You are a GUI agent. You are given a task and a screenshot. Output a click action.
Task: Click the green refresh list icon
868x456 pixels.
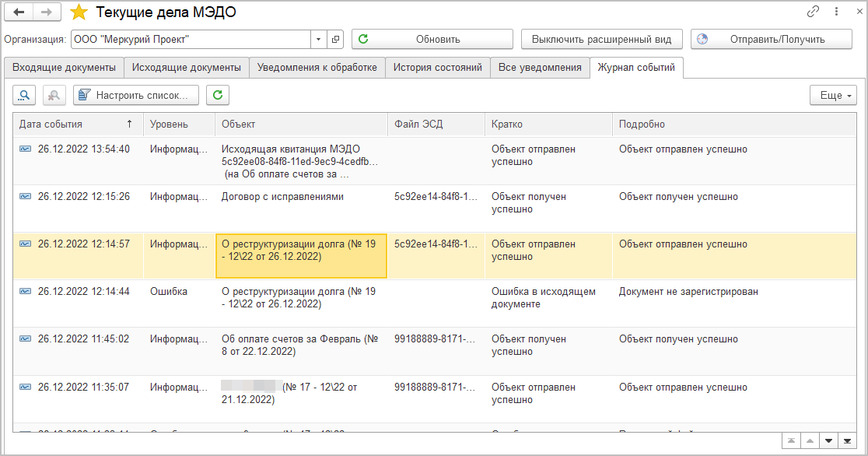218,95
